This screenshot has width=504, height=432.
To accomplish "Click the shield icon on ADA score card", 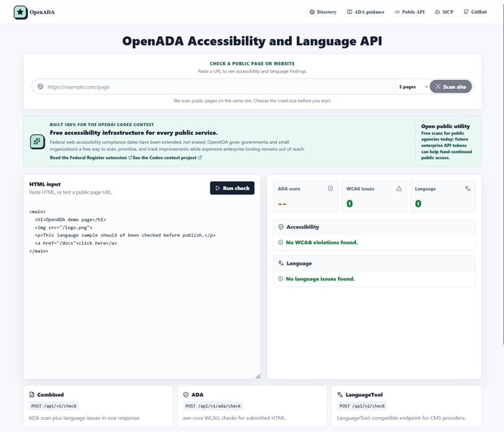I will tap(330, 188).
